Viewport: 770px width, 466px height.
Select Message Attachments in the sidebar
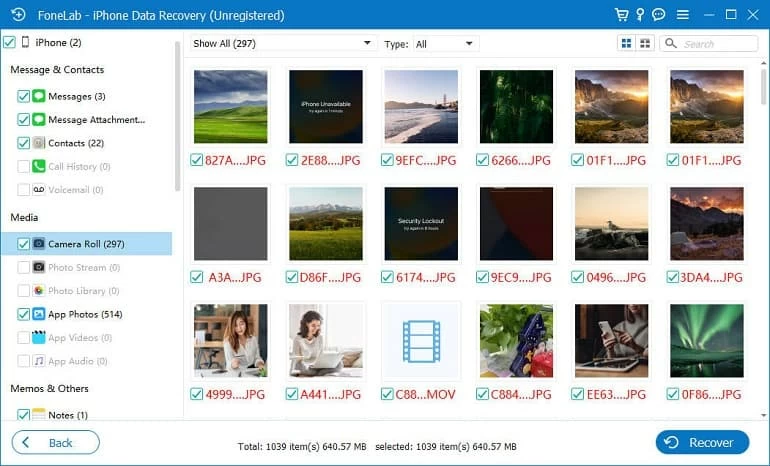tap(96, 120)
